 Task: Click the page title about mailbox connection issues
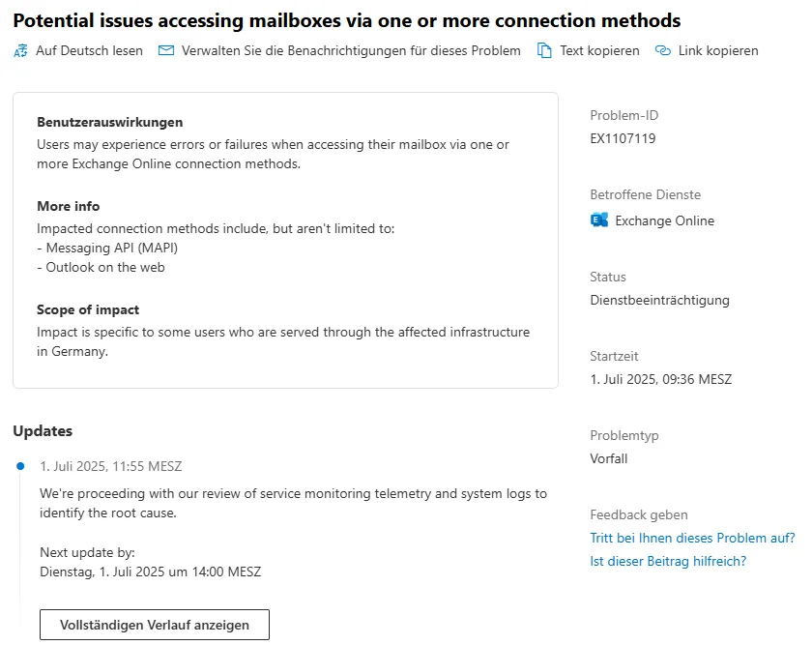[x=347, y=20]
